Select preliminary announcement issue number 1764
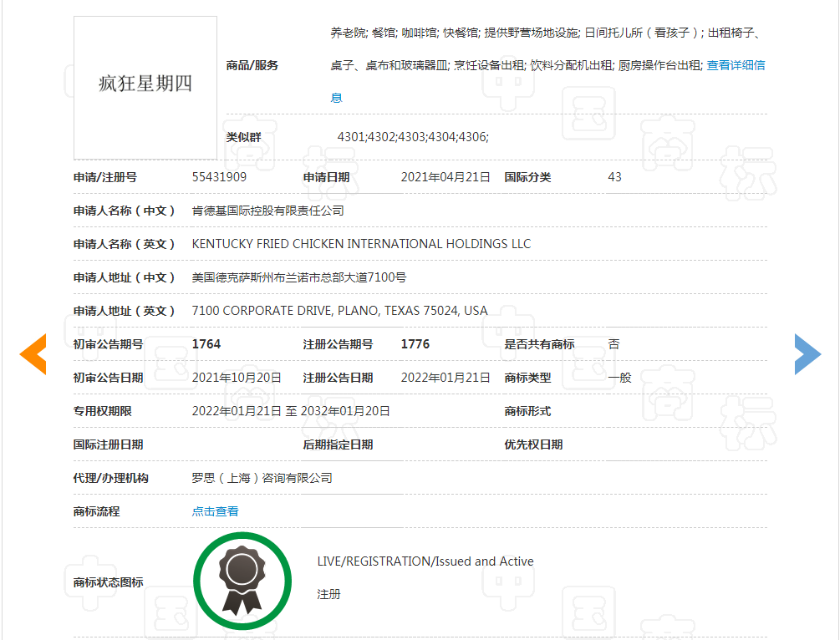The height and width of the screenshot is (640, 840). point(206,344)
